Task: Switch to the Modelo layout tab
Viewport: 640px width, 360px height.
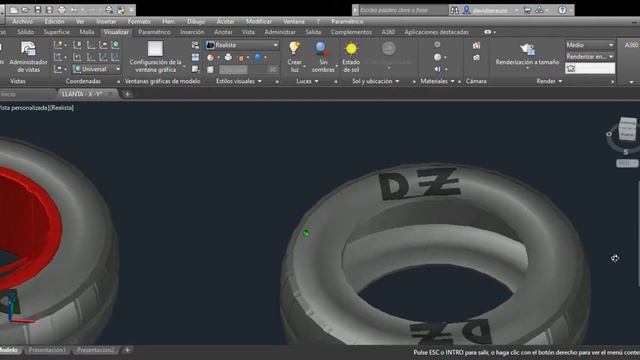Action: pyautogui.click(x=9, y=350)
